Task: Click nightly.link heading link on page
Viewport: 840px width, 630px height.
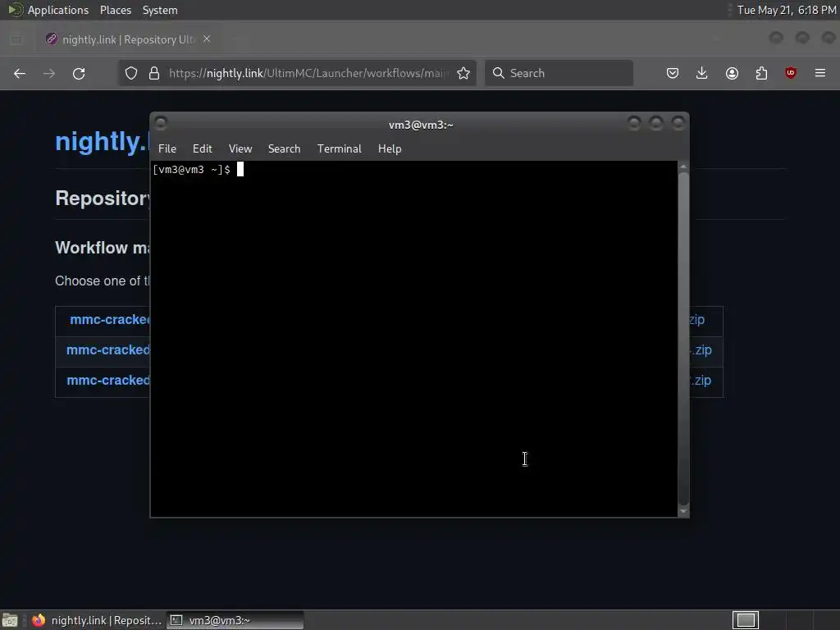Action: (102, 141)
